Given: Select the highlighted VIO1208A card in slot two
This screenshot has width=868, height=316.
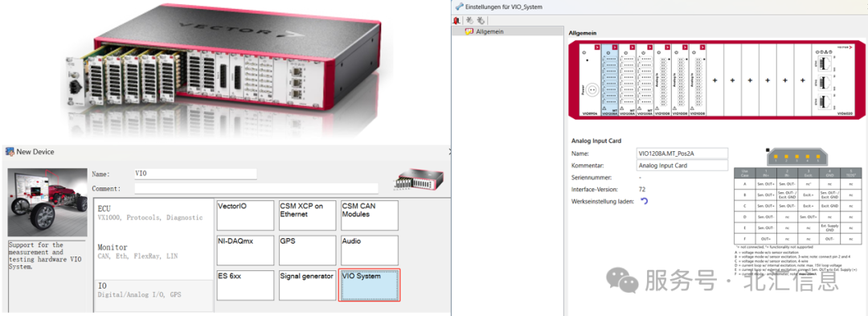Looking at the screenshot, I should (609, 80).
